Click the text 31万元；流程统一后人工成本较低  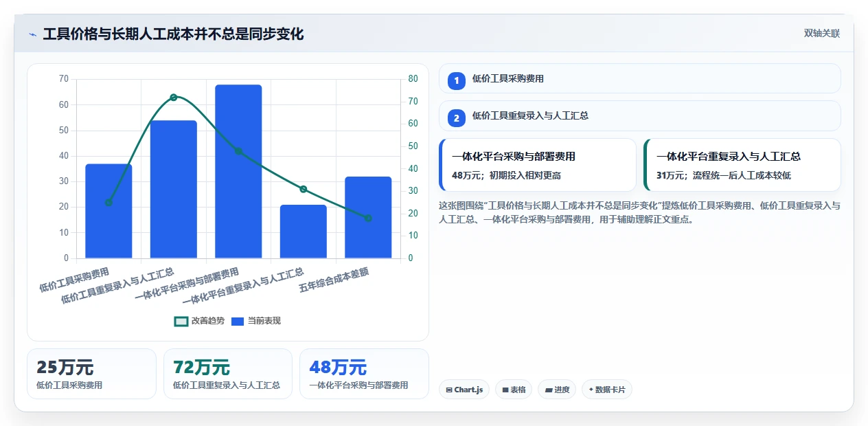724,175
